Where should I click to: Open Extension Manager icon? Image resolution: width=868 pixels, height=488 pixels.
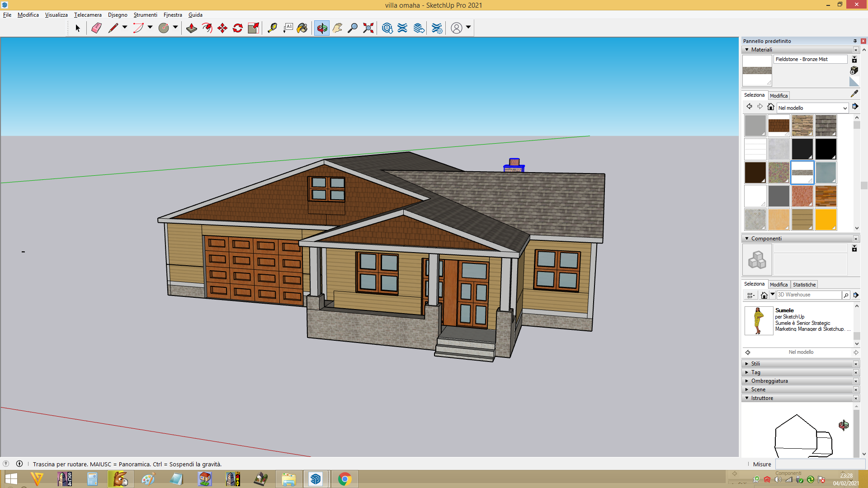pyautogui.click(x=437, y=28)
